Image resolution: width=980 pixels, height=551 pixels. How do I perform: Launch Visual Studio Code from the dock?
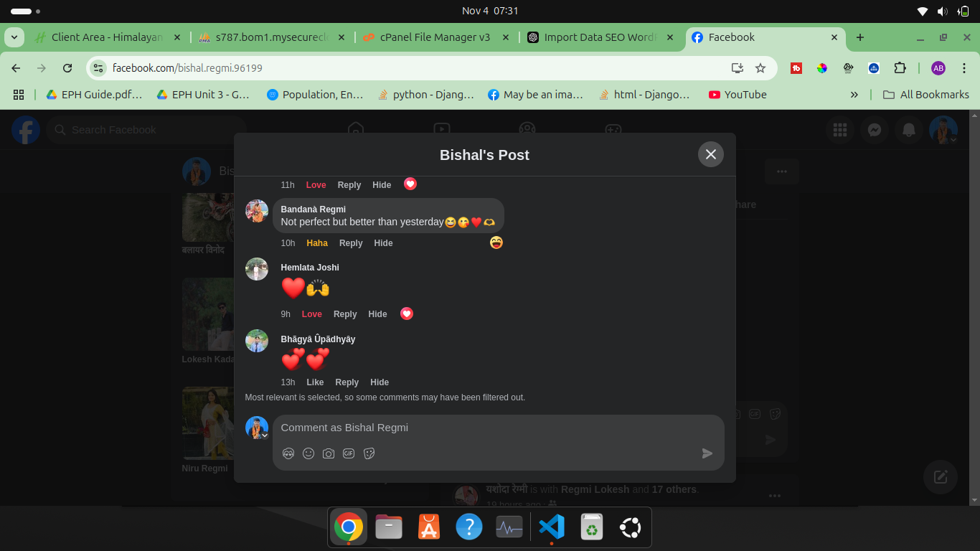(x=552, y=528)
